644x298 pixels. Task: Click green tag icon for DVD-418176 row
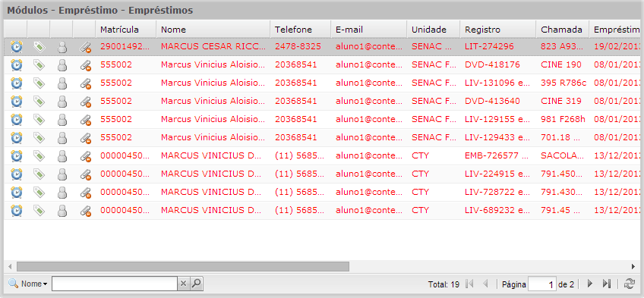click(x=39, y=64)
